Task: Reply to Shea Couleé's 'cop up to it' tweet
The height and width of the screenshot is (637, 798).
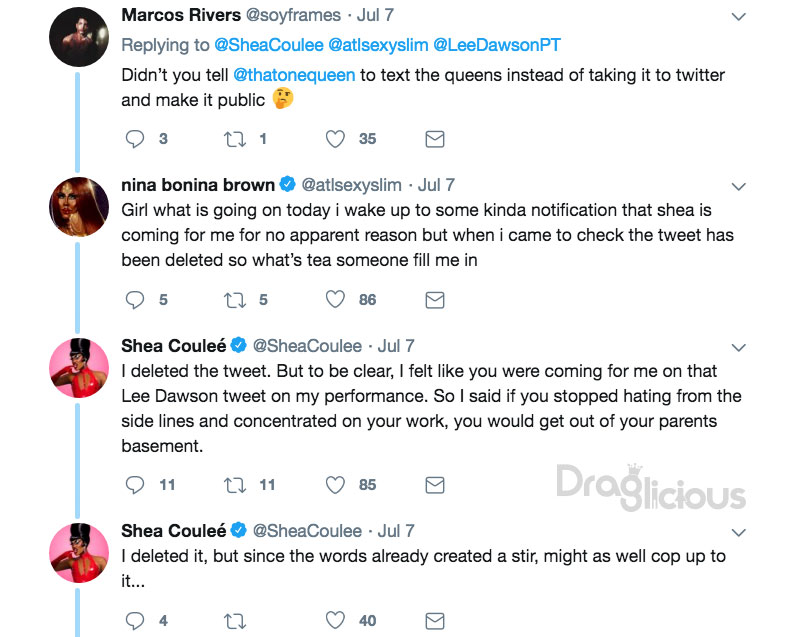Action: pos(135,621)
